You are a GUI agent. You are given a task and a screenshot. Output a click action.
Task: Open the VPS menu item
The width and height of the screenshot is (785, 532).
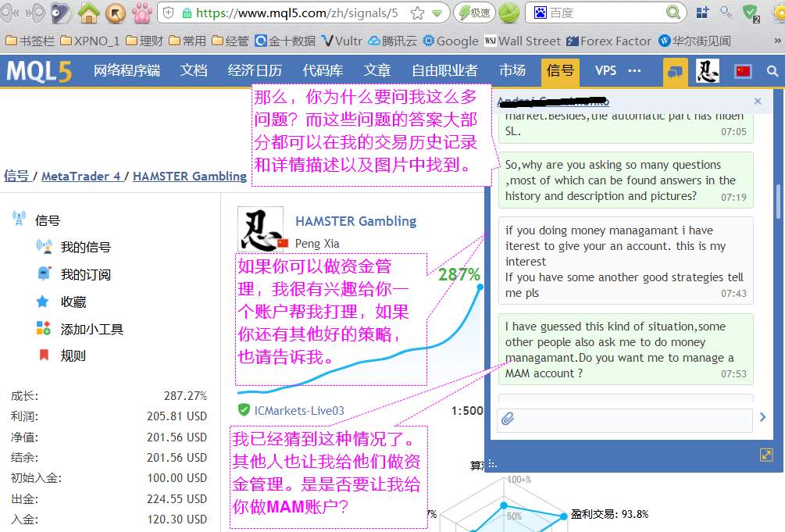coord(606,70)
